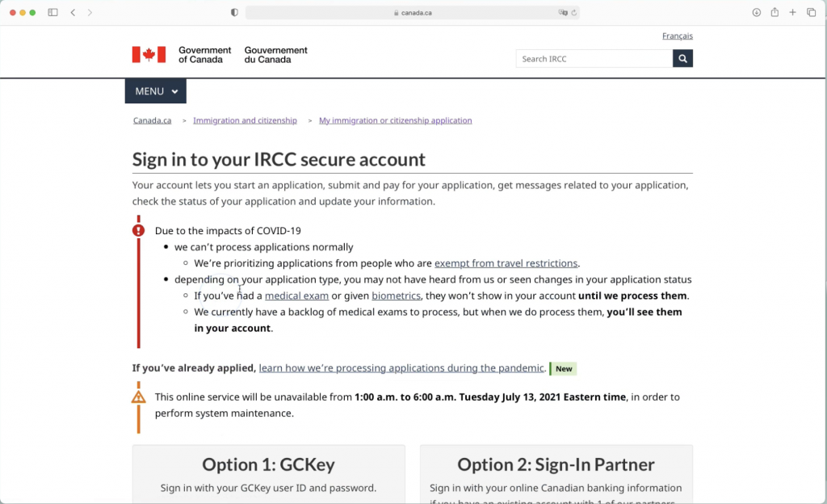
Task: Switch language via Français link
Action: 677,36
